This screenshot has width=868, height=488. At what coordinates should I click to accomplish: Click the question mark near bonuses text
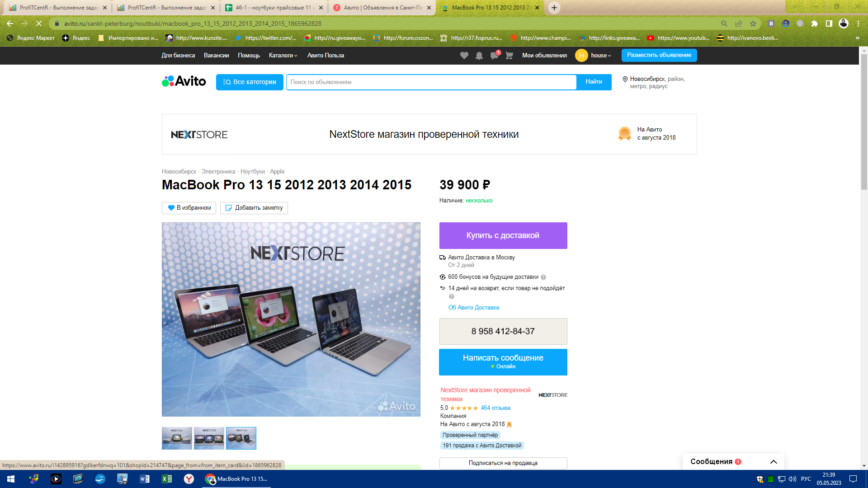[543, 277]
